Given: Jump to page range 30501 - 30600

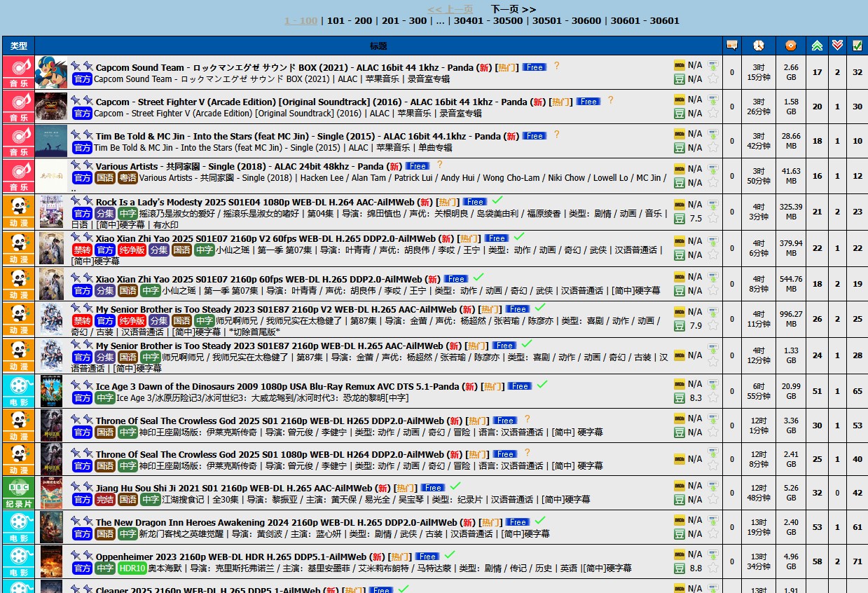Looking at the screenshot, I should (x=567, y=21).
